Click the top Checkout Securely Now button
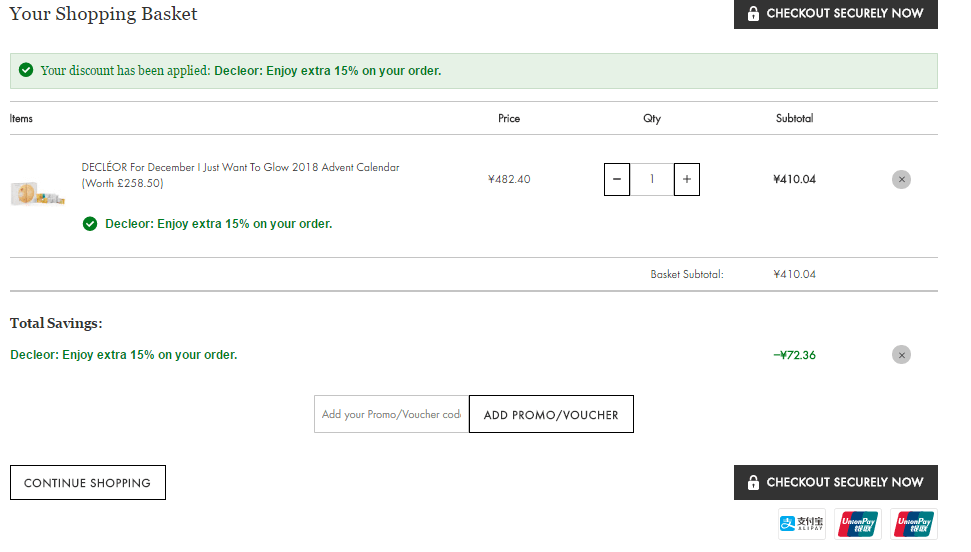This screenshot has height=552, width=971. tap(835, 14)
